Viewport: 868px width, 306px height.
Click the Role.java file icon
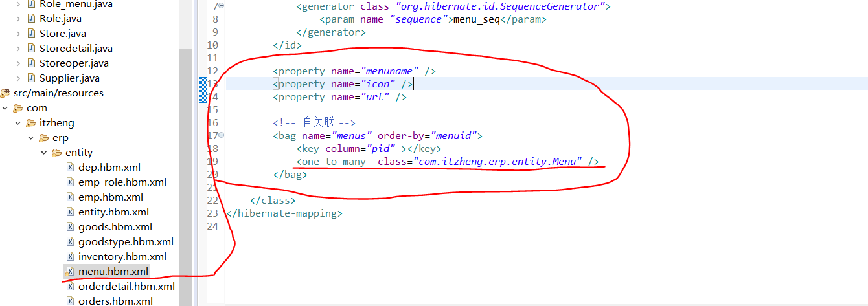click(x=32, y=19)
